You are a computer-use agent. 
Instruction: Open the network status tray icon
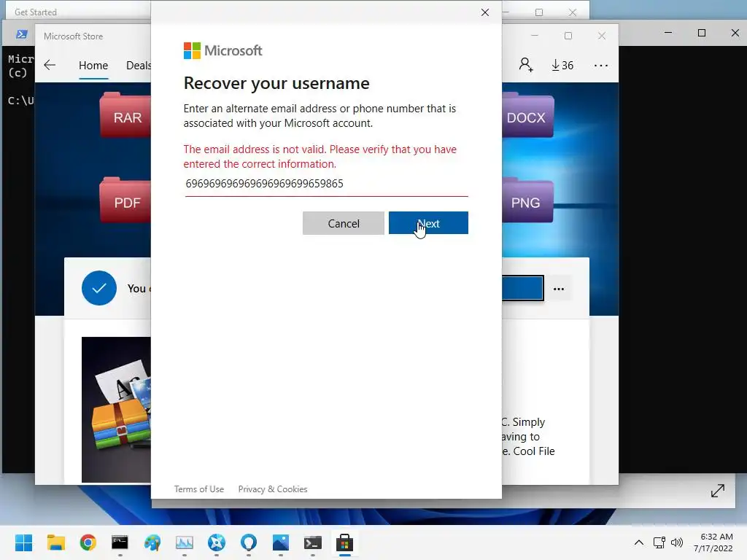(659, 542)
